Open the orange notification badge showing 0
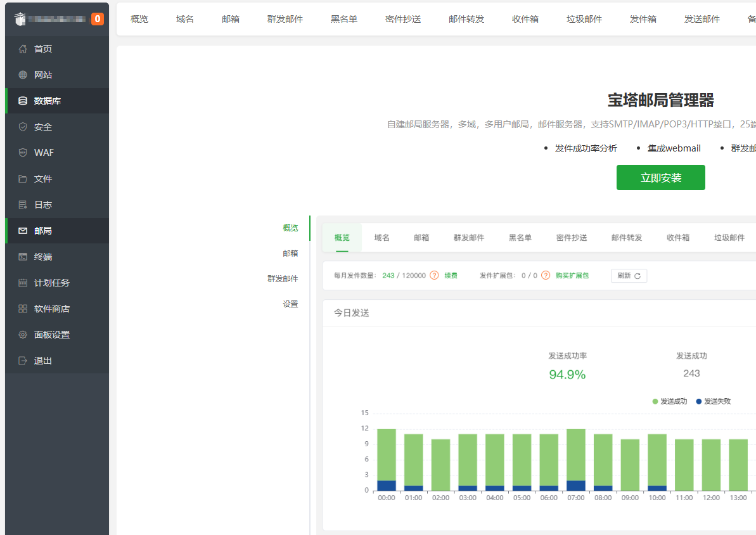This screenshot has height=535, width=756. [x=98, y=19]
